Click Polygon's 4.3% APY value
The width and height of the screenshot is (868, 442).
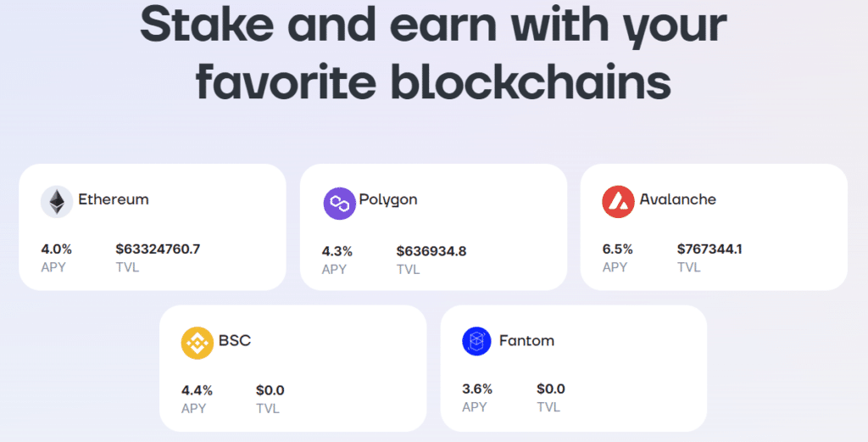[337, 251]
